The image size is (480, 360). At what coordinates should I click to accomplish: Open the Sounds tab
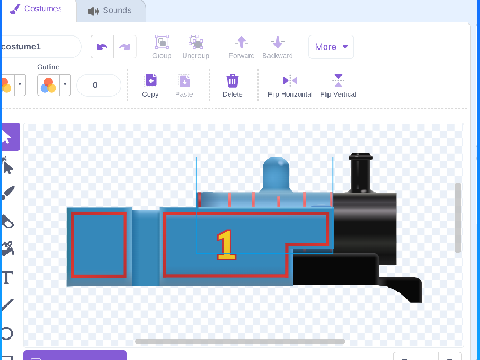[x=110, y=11]
